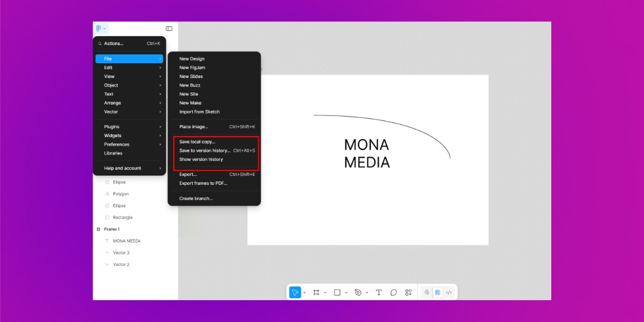Select the Text tool
This screenshot has width=644, height=322.
tap(379, 292)
